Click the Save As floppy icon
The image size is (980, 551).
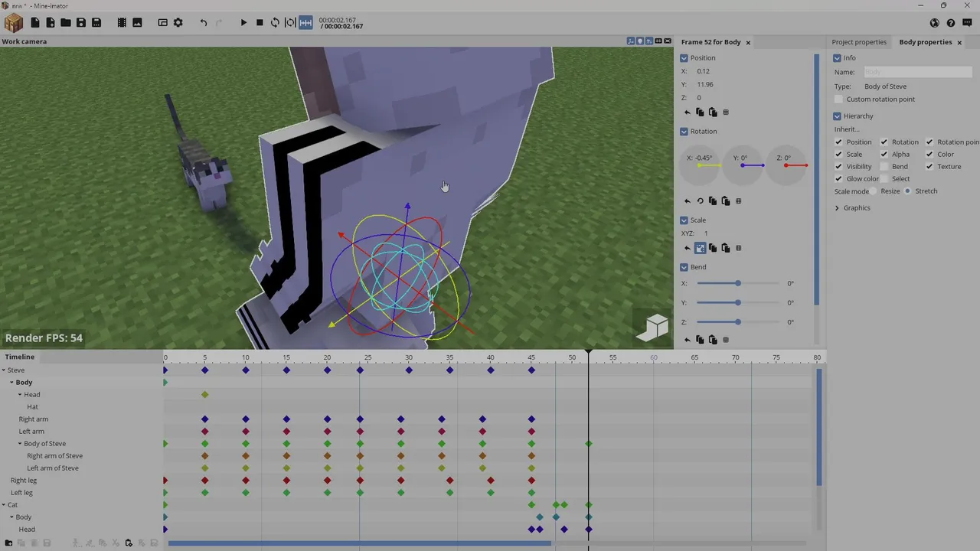coord(96,23)
